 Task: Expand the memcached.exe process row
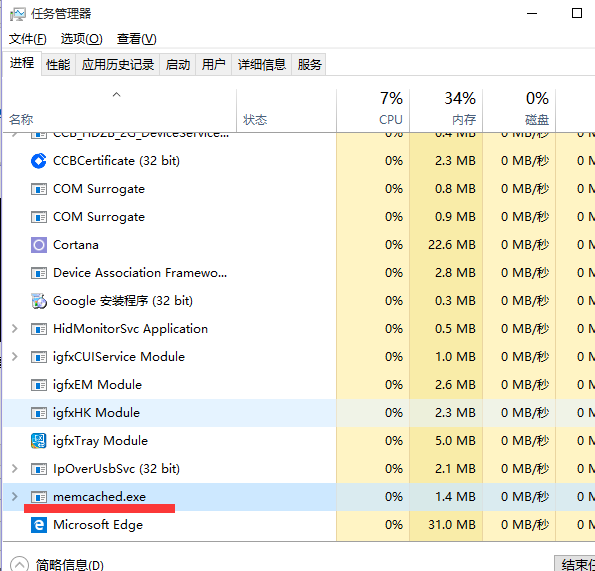pos(14,497)
